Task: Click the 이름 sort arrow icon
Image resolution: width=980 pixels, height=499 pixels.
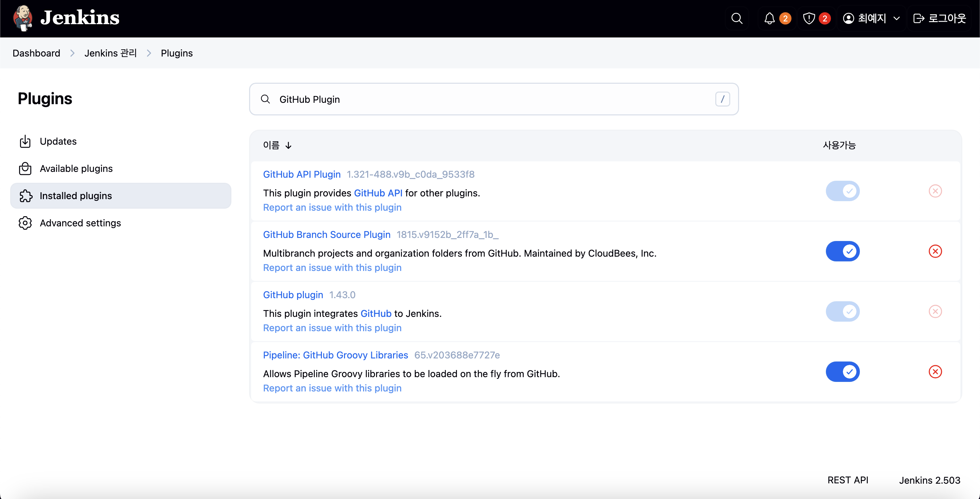Action: click(288, 145)
